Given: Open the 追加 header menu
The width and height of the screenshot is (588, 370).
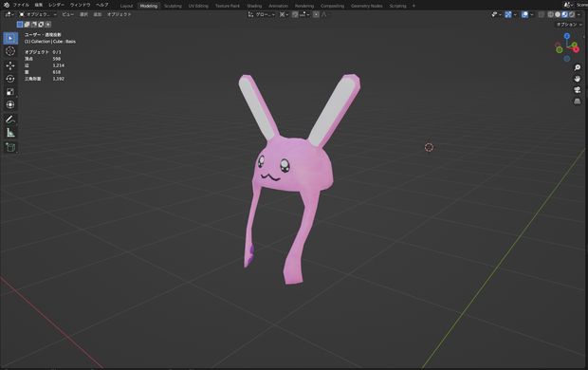Looking at the screenshot, I should click(97, 14).
